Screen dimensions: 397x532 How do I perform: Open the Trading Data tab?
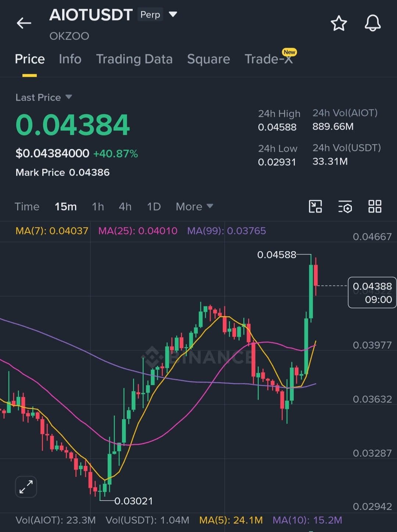(134, 59)
